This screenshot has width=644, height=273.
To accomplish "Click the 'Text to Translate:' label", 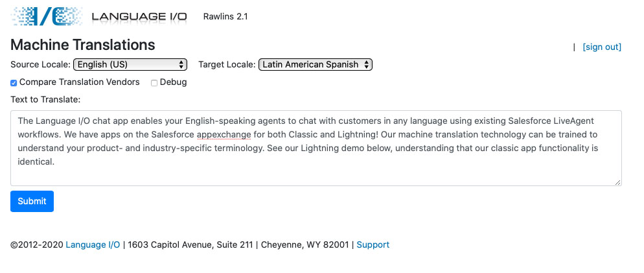I will click(45, 100).
